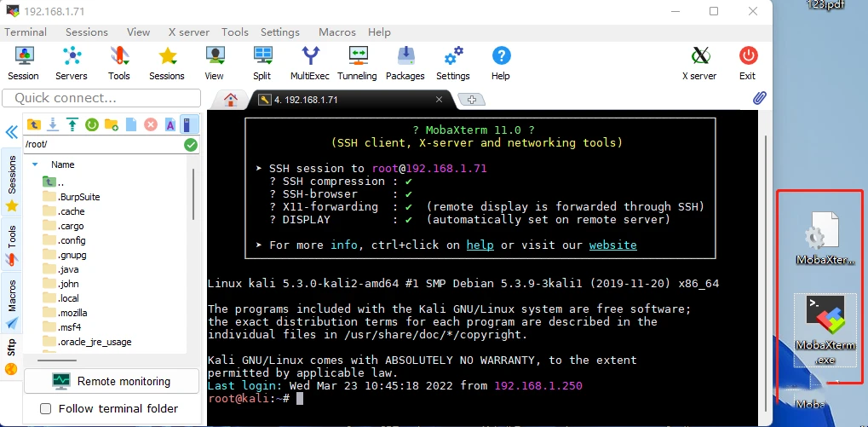Click the SFTP new file icon
868x427 pixels.
coord(130,124)
